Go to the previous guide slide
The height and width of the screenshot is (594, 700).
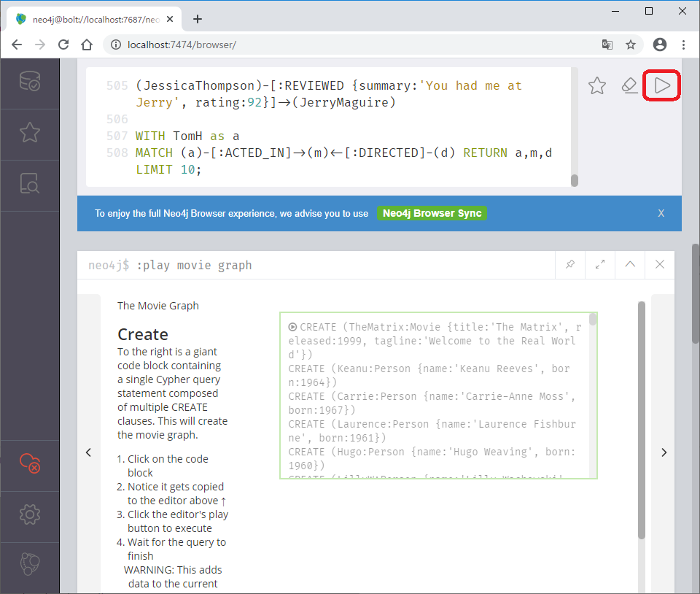click(89, 452)
